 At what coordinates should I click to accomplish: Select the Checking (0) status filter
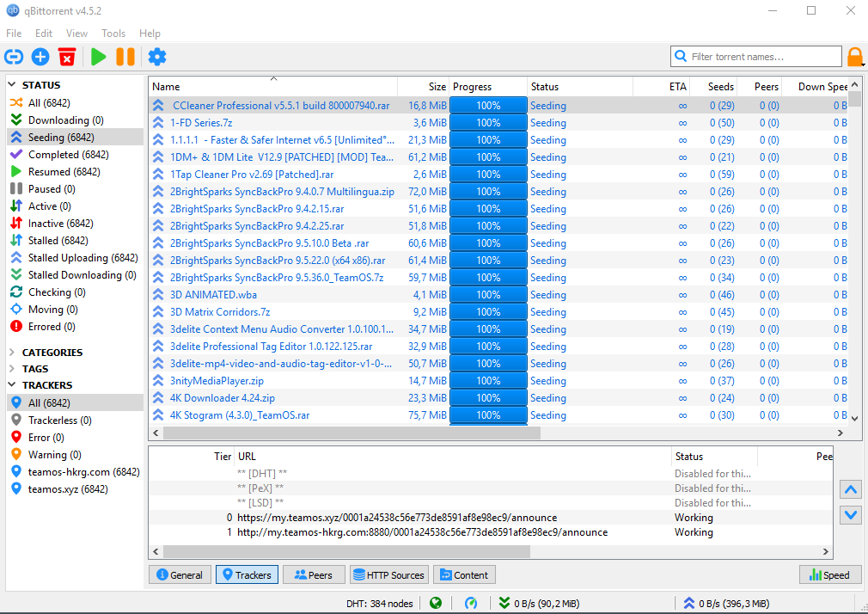coord(75,292)
